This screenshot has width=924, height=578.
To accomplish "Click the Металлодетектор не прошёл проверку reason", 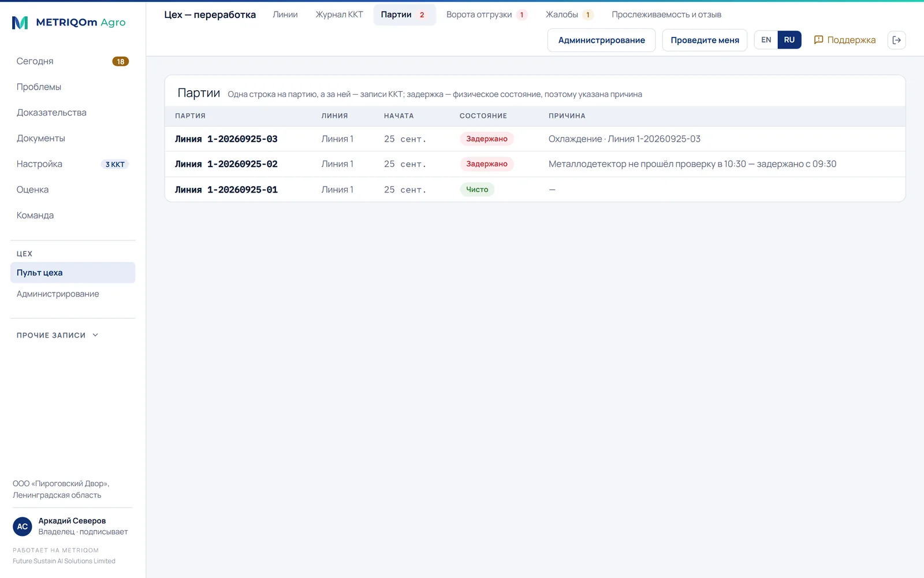I will point(692,164).
